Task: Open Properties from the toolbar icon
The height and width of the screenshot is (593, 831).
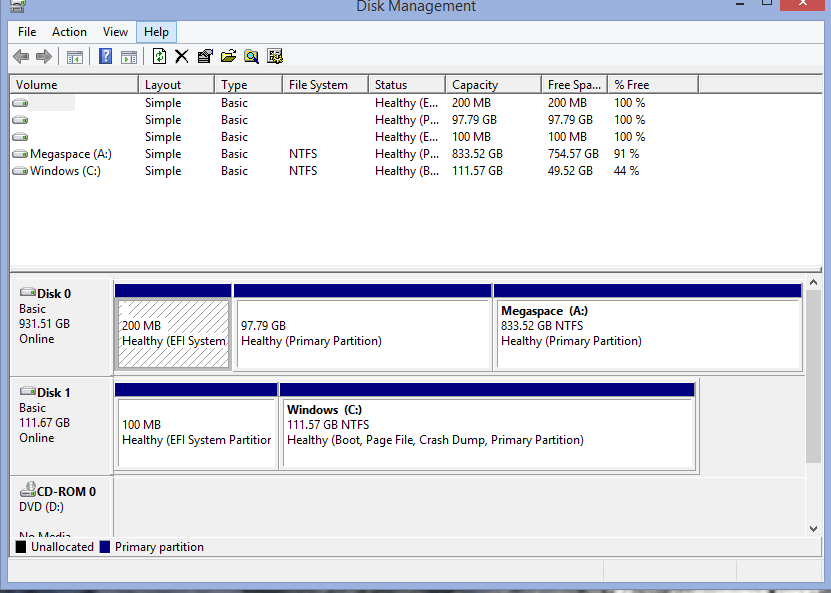Action: [205, 57]
